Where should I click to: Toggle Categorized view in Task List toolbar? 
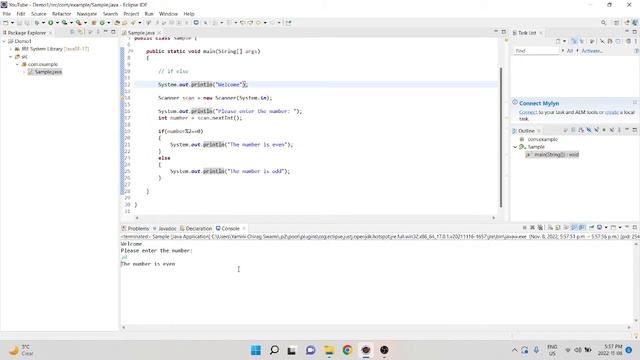click(574, 41)
